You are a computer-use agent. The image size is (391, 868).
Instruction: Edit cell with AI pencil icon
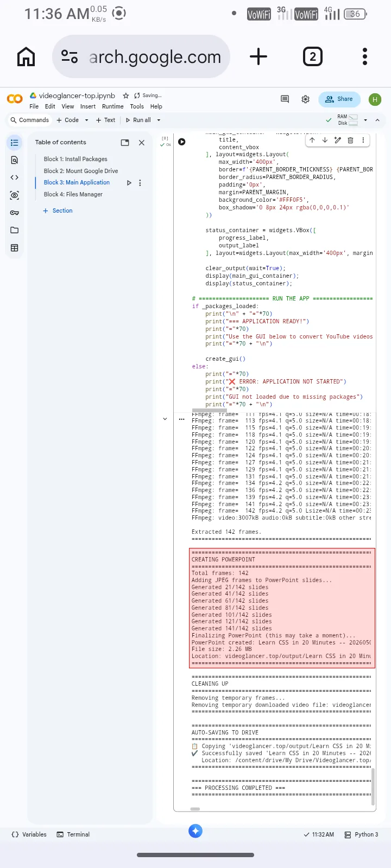tap(338, 140)
